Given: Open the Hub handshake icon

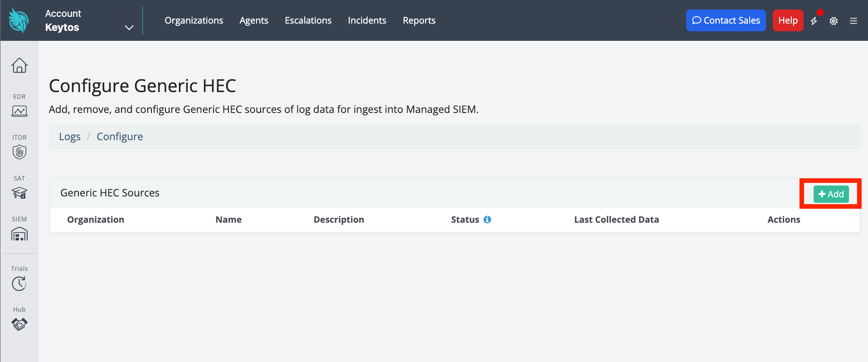Looking at the screenshot, I should [x=19, y=324].
